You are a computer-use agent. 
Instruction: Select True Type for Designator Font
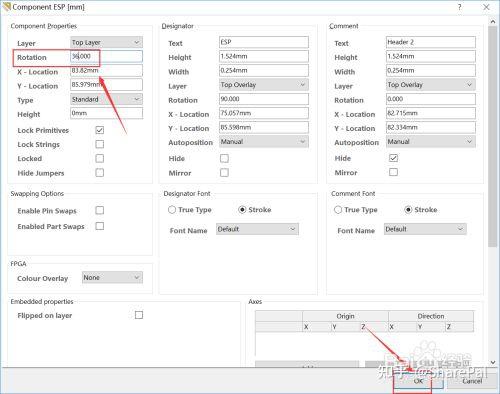172,210
